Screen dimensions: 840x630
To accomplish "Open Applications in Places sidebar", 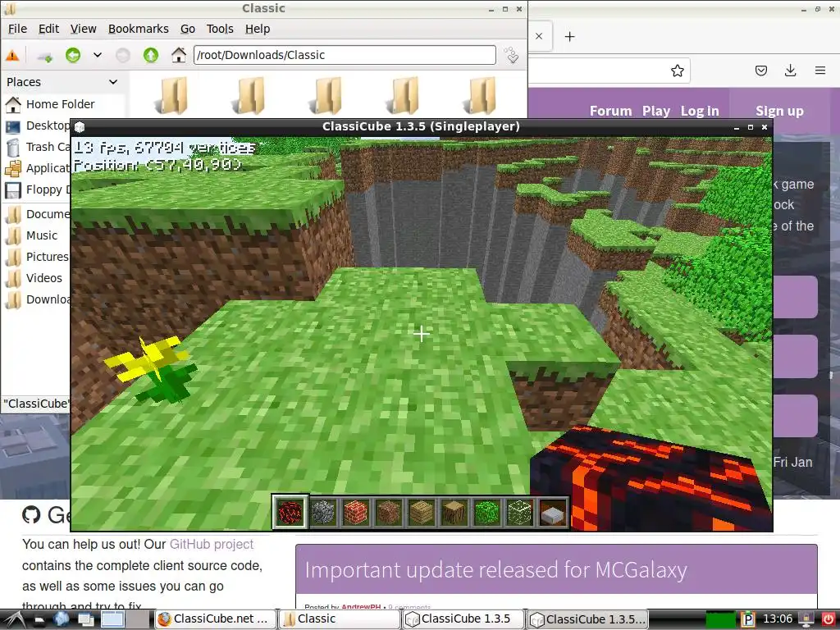I will (38, 168).
